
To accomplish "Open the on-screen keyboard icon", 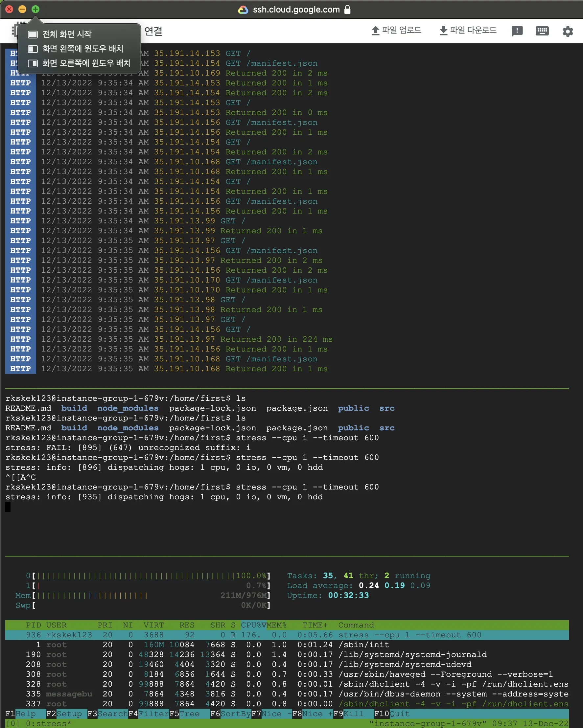I will [542, 31].
